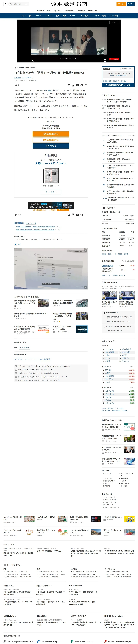Share by mail icon at article top

pyautogui.click(x=69, y=85)
